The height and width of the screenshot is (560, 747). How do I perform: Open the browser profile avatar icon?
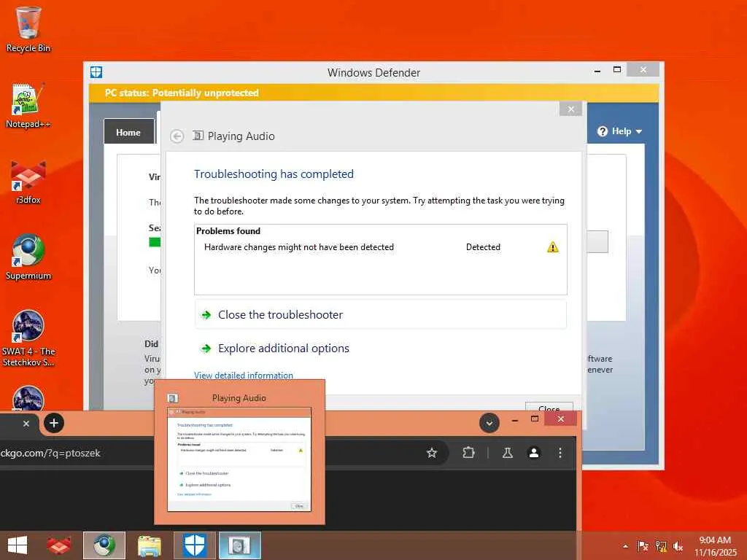pos(534,453)
